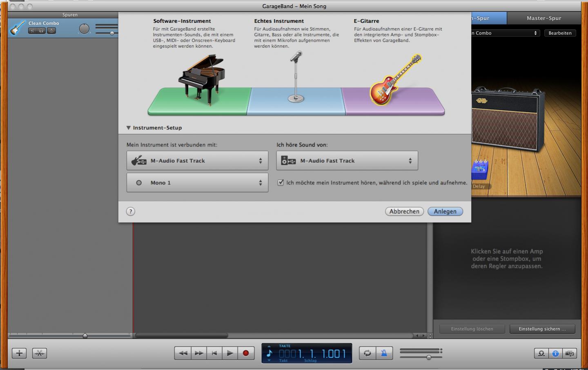Click the purple electric guitar platform
This screenshot has height=370, width=588.
point(393,102)
